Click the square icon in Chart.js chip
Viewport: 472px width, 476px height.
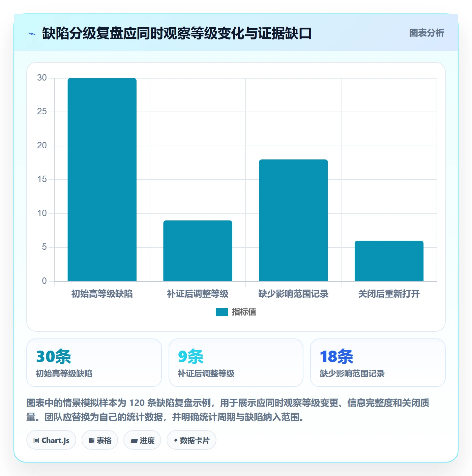[36, 441]
